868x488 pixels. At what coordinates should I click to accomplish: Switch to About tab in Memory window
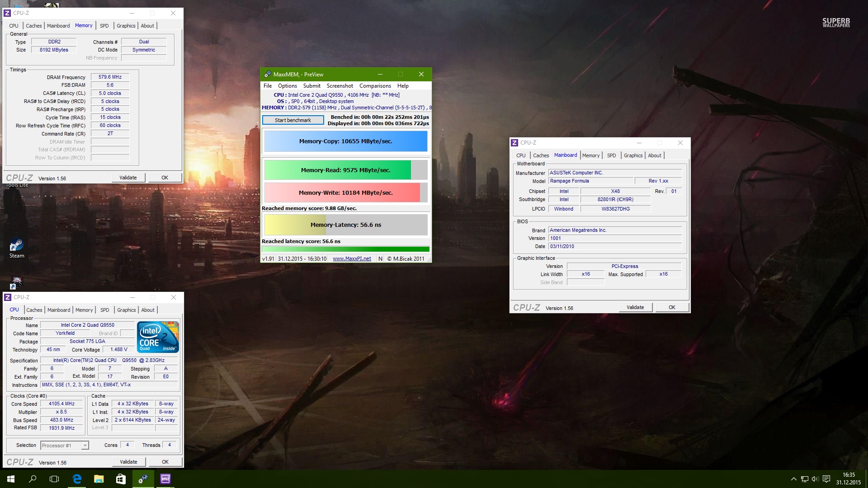tap(147, 26)
